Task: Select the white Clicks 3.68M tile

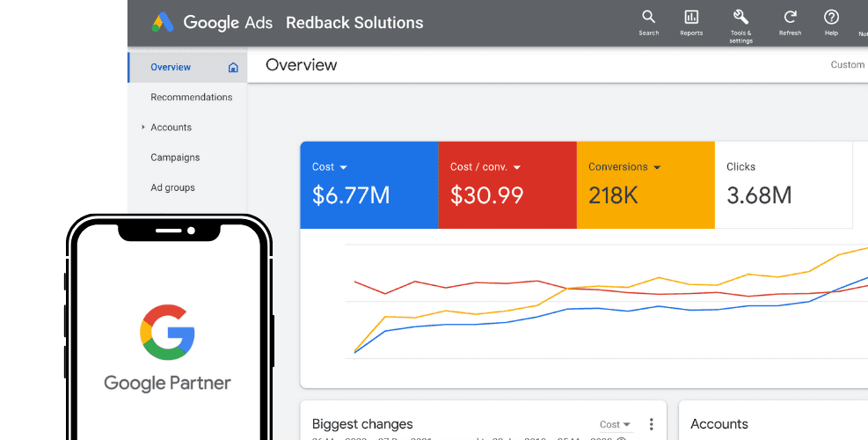Action: 784,185
